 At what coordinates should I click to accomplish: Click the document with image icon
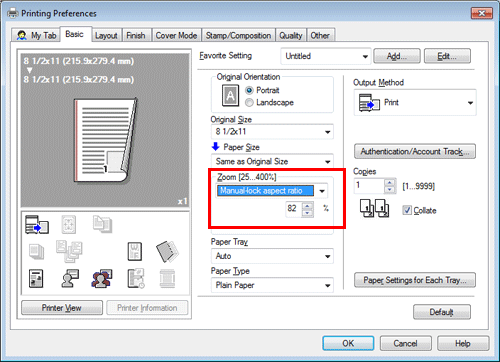36,279
